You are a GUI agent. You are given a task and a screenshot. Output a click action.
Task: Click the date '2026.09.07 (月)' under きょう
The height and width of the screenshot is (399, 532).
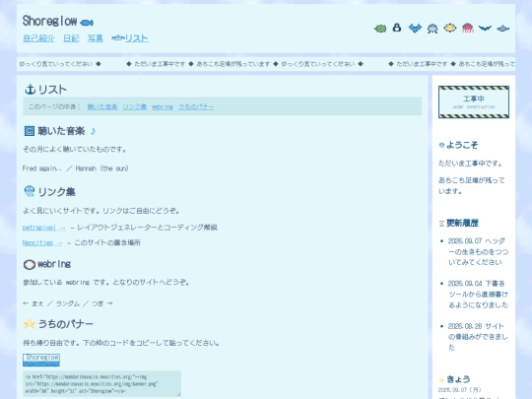pos(460,390)
